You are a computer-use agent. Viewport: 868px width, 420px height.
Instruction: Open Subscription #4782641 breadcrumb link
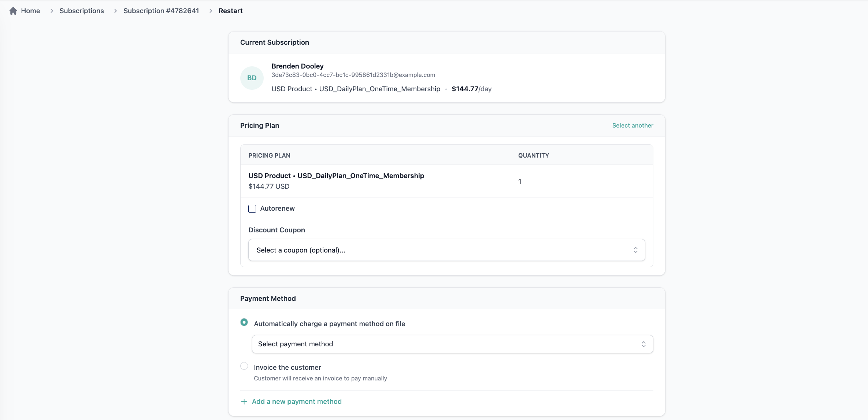pos(161,11)
